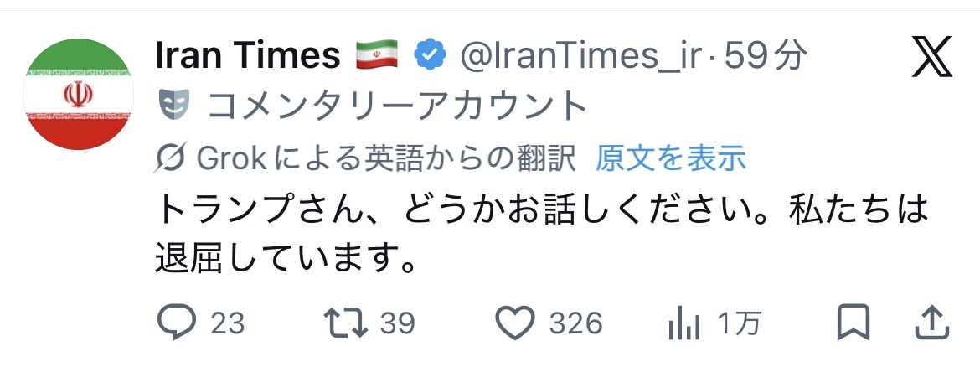The image size is (980, 367).
Task: Show original text via 原文を表示
Action: 670,158
